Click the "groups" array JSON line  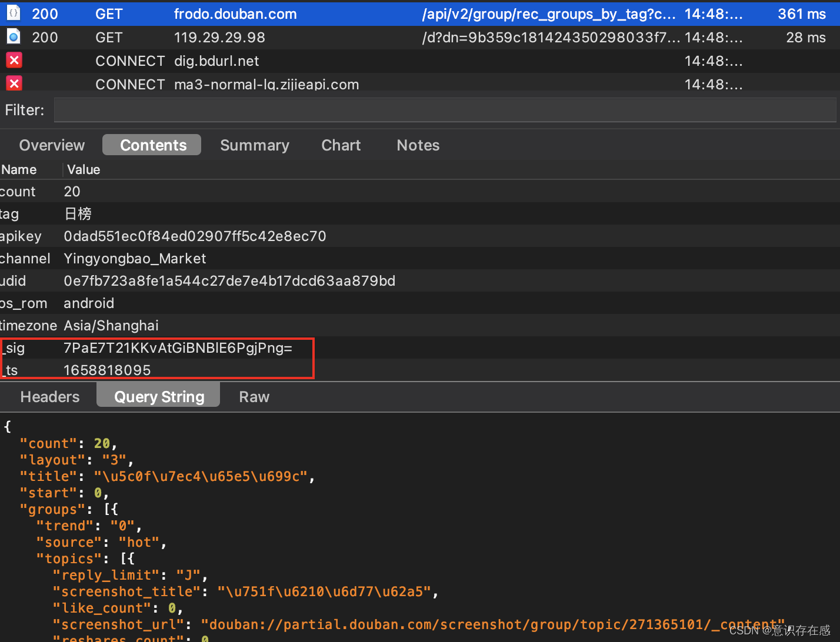click(69, 509)
